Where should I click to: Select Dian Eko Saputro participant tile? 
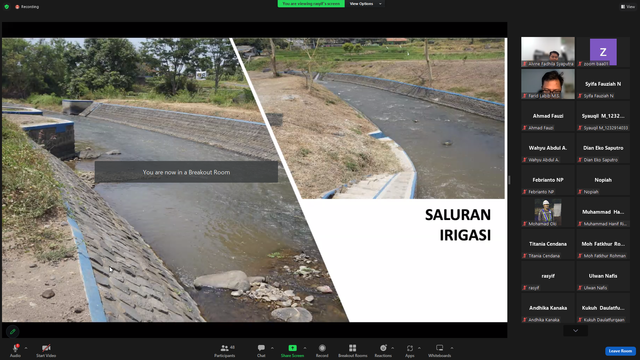tap(603, 148)
